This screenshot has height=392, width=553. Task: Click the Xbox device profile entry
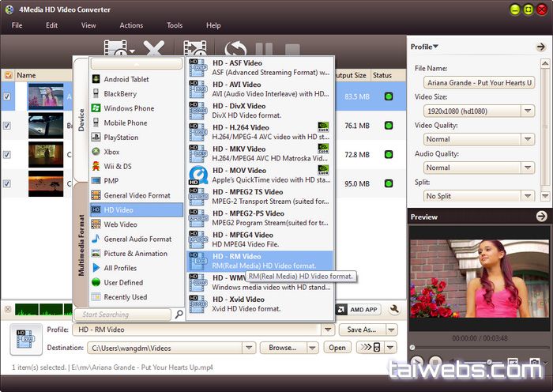(x=111, y=151)
